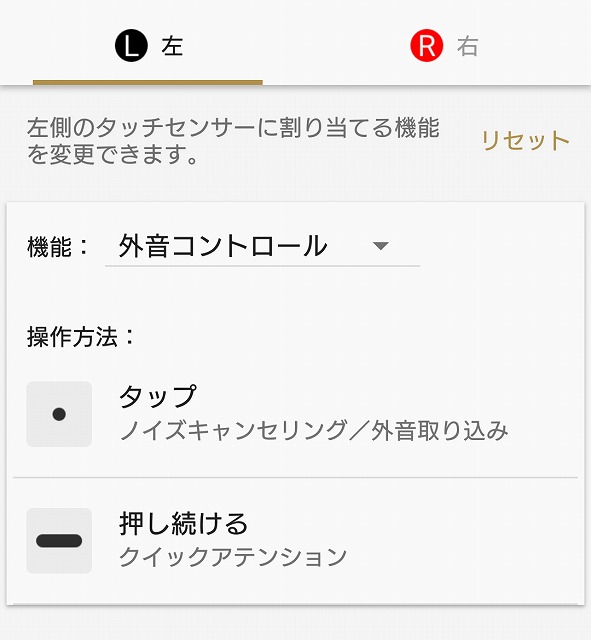Click the press-and-hold bar gesture icon
Screen dimensions: 591x640
pyautogui.click(x=59, y=540)
